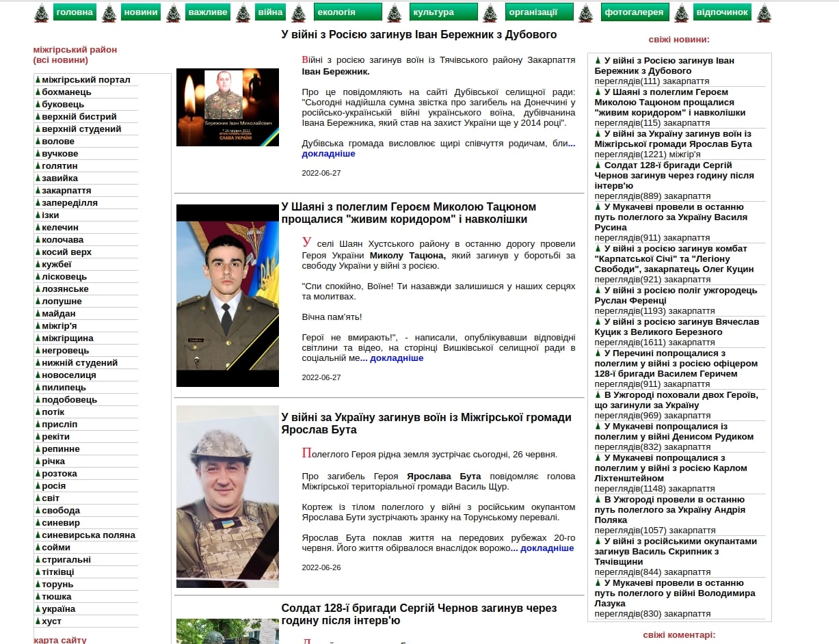This screenshot has height=644, width=839.
Task: Click the Christmas tree icon before 'культура'
Action: point(394,12)
